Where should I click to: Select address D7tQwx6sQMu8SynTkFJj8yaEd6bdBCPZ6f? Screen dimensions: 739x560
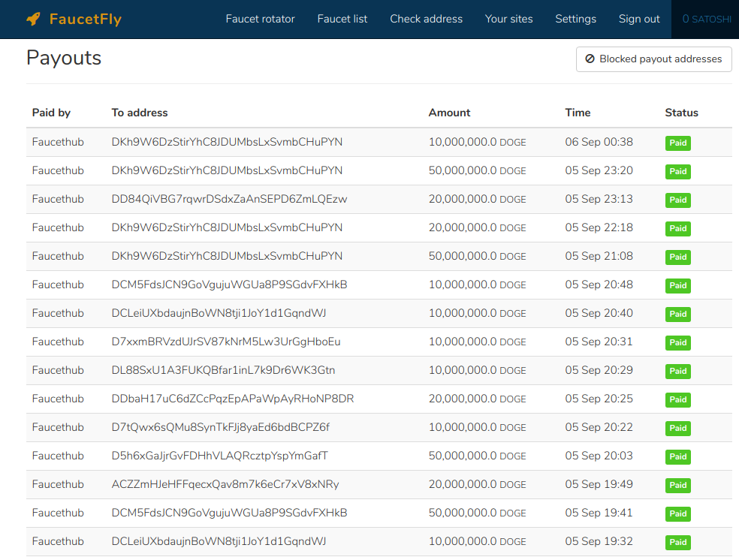[221, 427]
